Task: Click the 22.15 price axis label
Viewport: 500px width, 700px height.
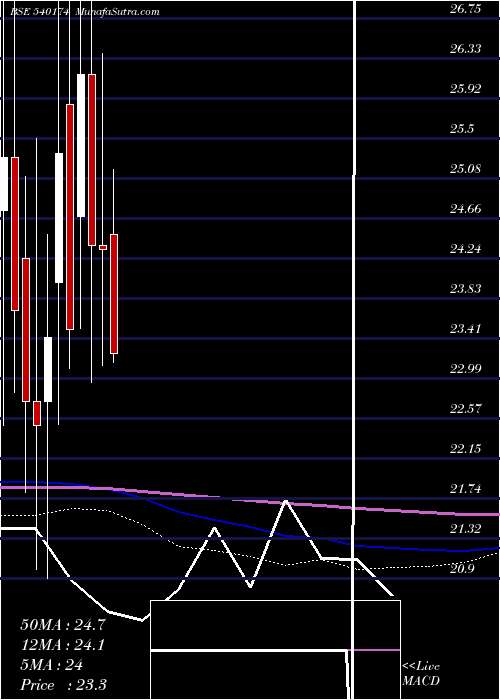Action: 466,449
